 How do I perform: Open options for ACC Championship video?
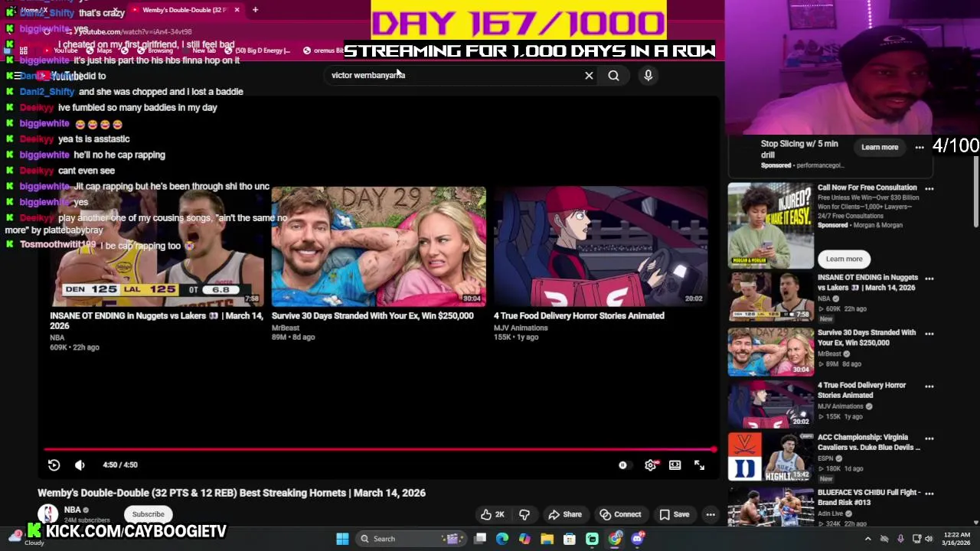(x=929, y=439)
